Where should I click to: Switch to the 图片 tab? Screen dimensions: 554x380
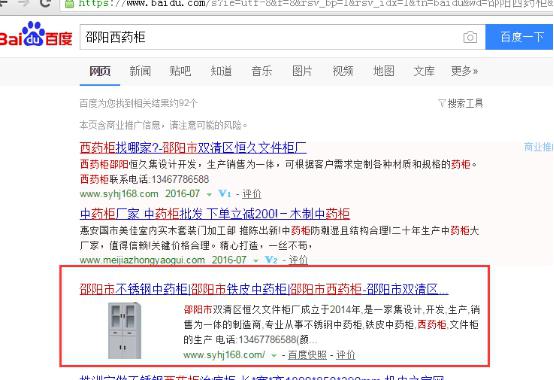point(302,71)
